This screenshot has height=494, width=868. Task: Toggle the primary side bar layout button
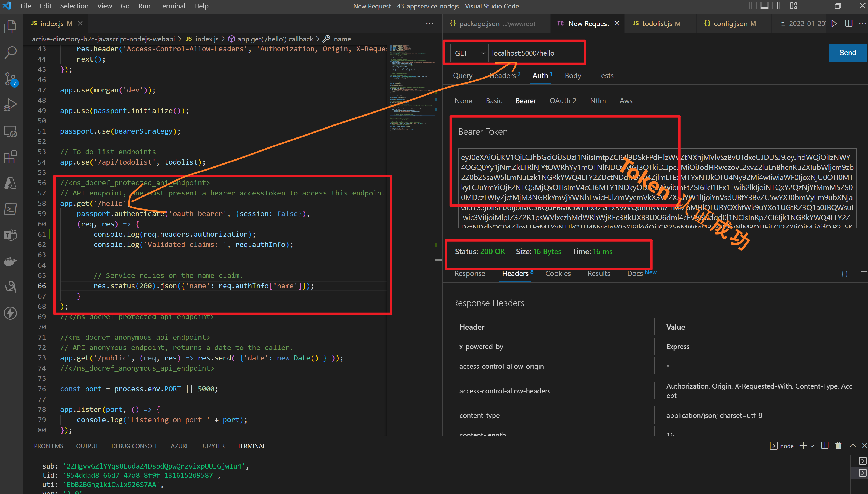[752, 6]
